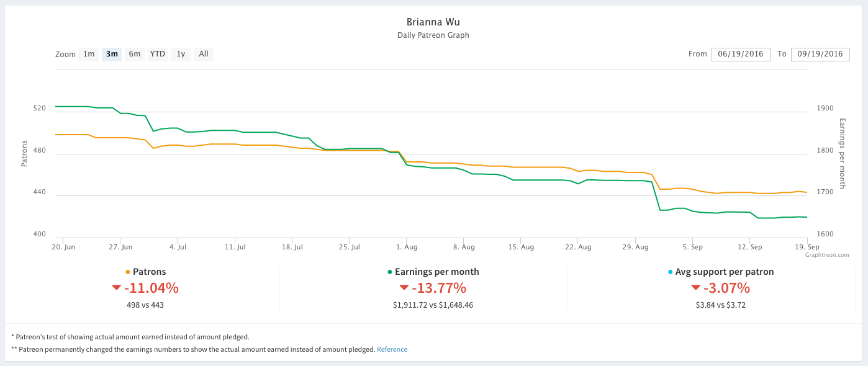Image resolution: width=868 pixels, height=366 pixels.
Task: Click the red down arrow beside -11.04%
Action: pos(116,288)
